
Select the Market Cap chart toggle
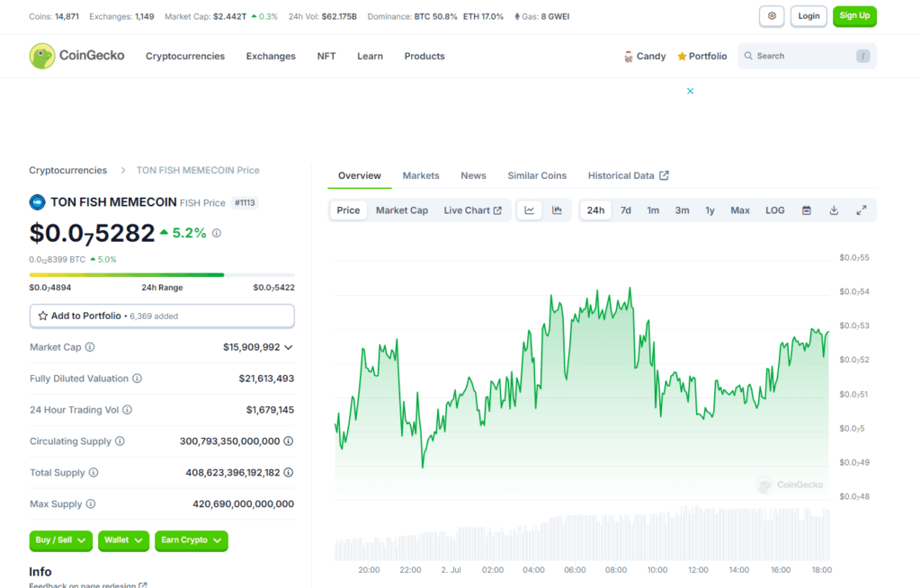pyautogui.click(x=402, y=210)
